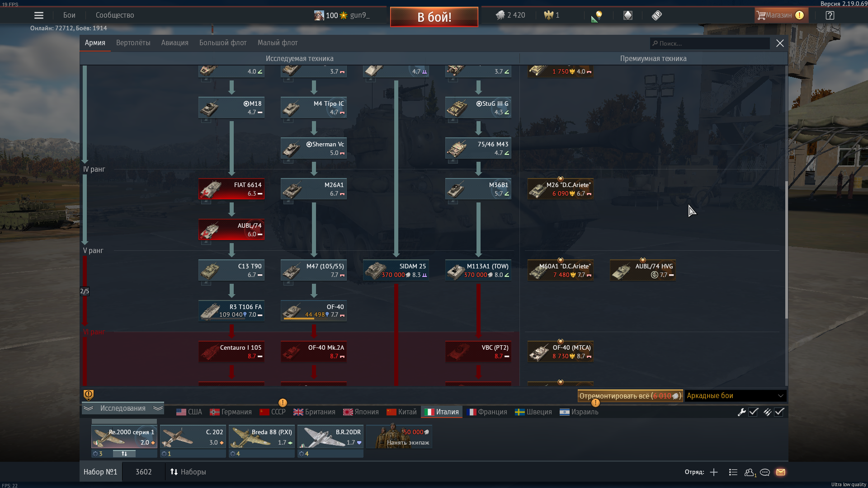Open the lightbulb tips icon

(597, 16)
